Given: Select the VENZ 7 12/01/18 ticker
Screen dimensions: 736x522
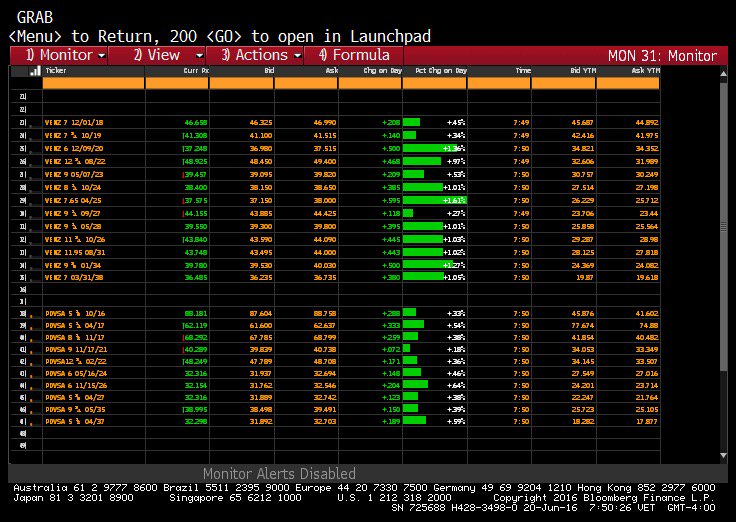Looking at the screenshot, I should pyautogui.click(x=74, y=123).
